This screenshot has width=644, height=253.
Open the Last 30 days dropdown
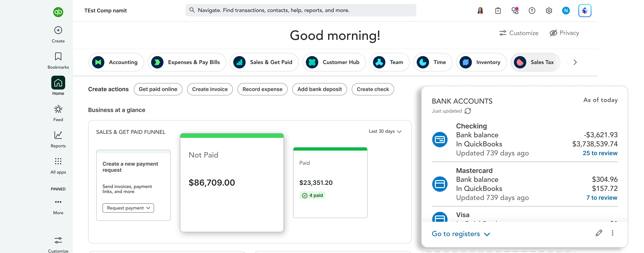coord(385,131)
